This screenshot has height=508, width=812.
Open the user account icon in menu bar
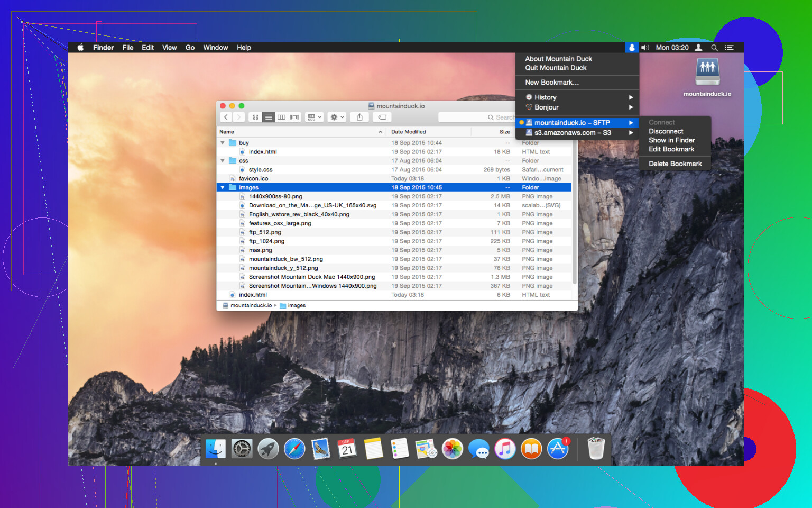pos(698,48)
